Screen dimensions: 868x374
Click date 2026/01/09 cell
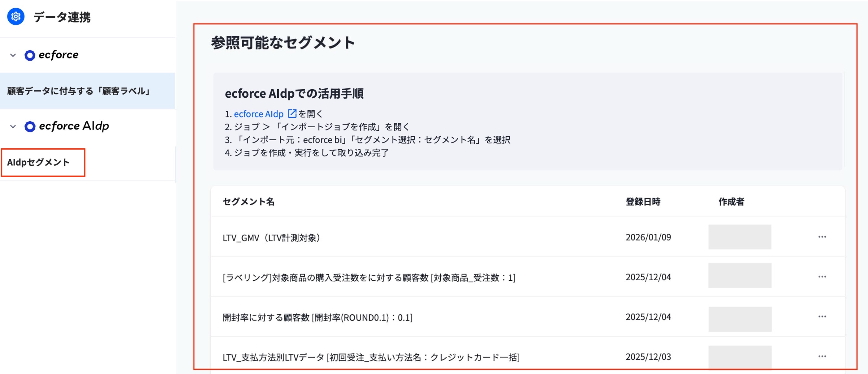(x=648, y=237)
